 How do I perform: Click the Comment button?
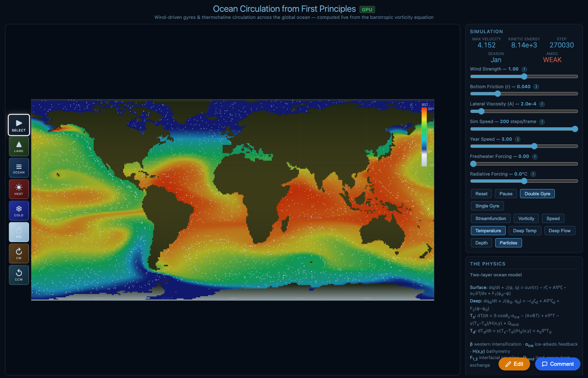click(557, 364)
